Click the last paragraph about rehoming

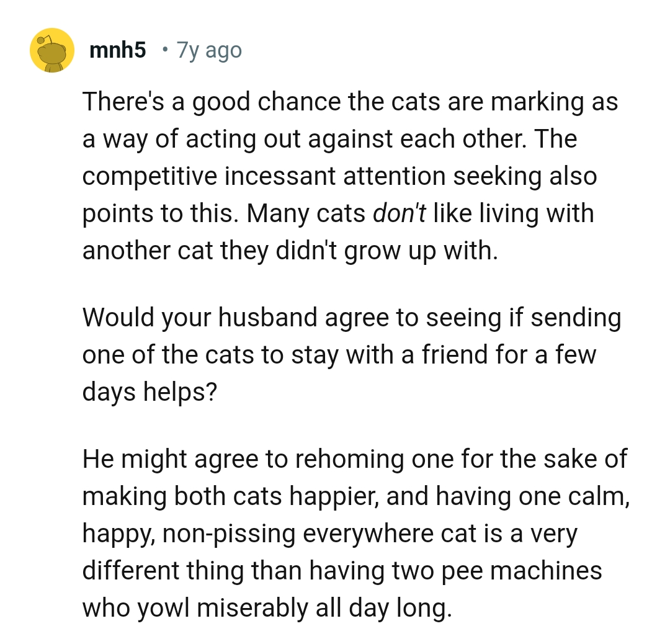tap(355, 534)
